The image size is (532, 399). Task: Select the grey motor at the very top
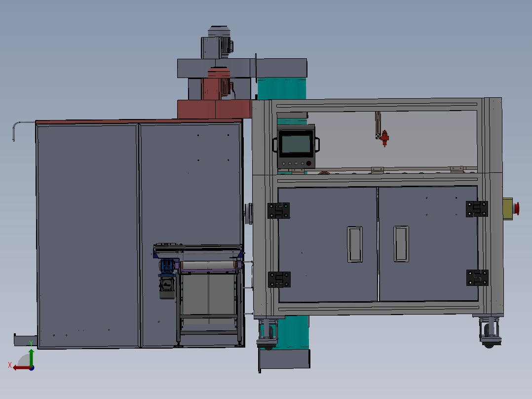pos(216,43)
